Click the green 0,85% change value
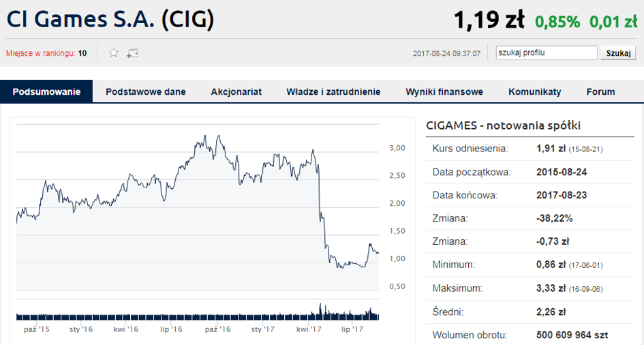 (557, 22)
